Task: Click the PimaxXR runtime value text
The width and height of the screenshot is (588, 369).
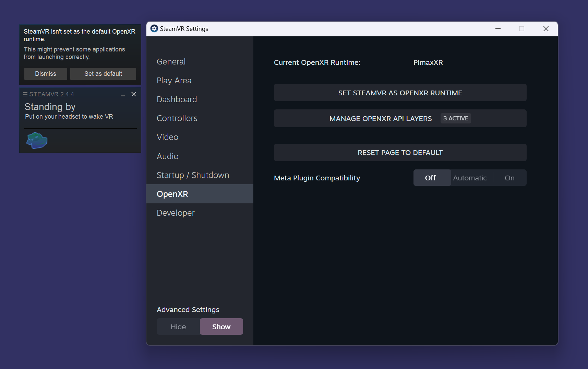Action: tap(428, 62)
